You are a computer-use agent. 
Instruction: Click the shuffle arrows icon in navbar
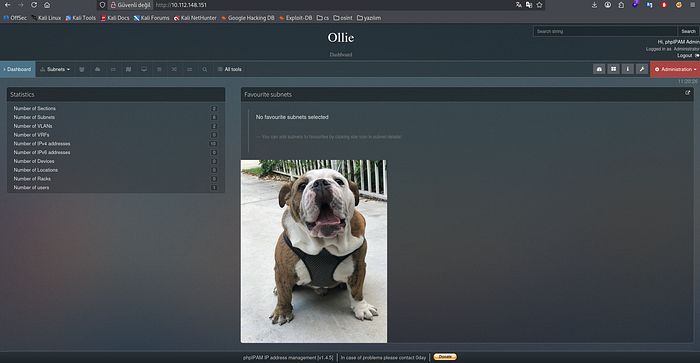point(174,69)
